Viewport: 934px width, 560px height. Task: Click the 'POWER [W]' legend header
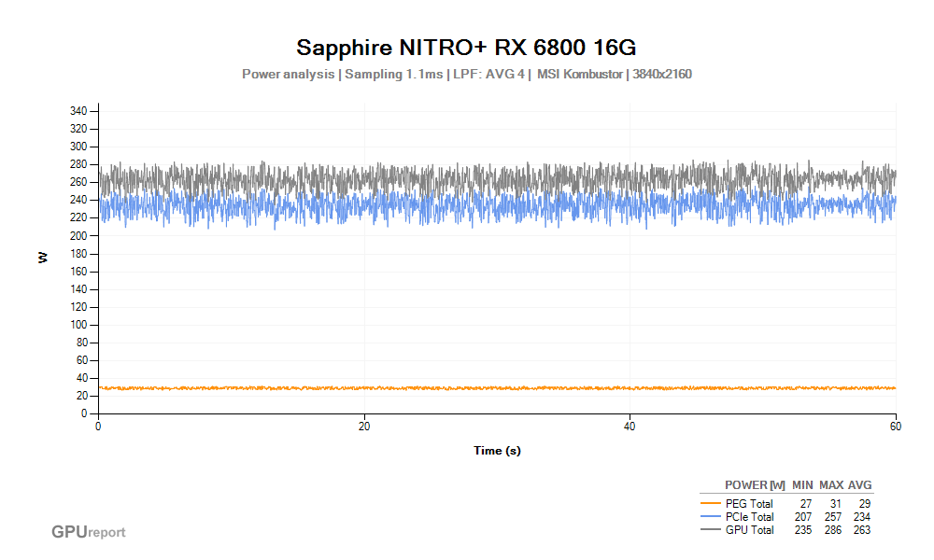pos(755,485)
